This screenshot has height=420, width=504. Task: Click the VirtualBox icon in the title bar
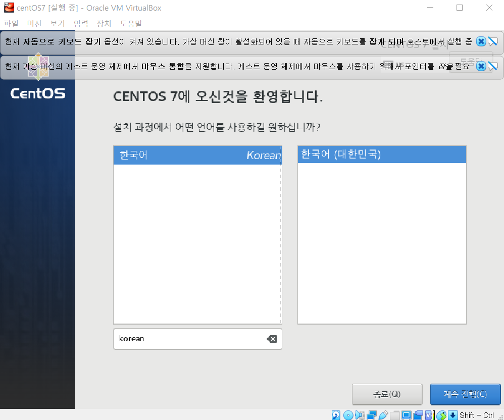[9, 8]
